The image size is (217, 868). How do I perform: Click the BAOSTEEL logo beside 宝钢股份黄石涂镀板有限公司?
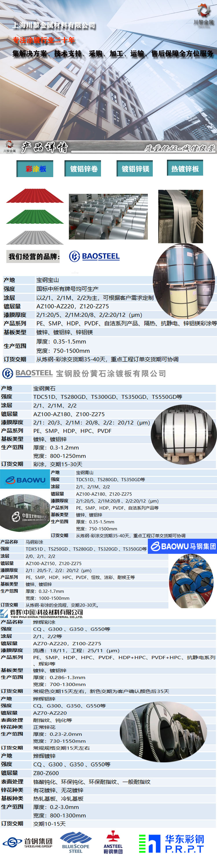tap(27, 373)
